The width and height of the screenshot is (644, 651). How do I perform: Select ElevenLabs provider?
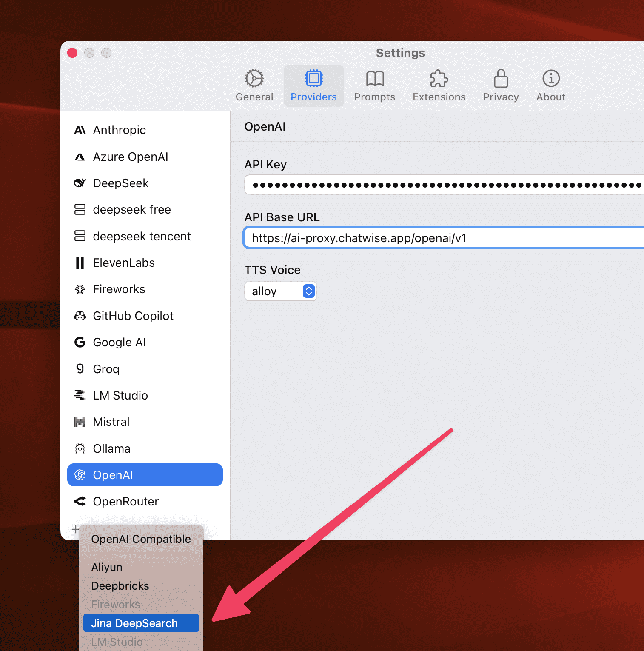[145, 263]
